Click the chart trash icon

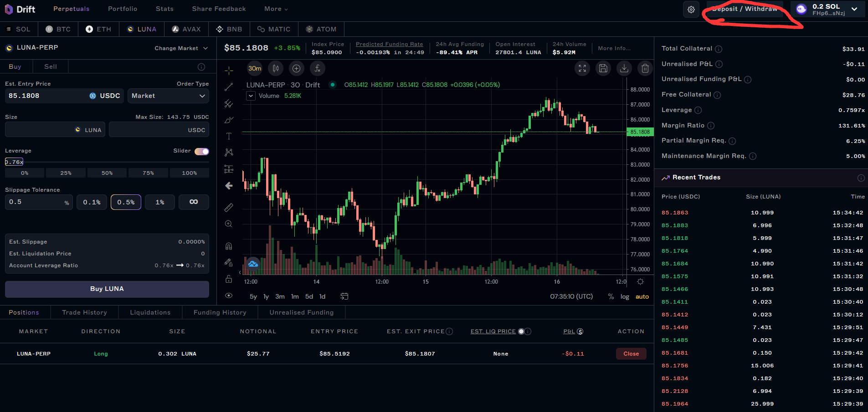coord(645,68)
